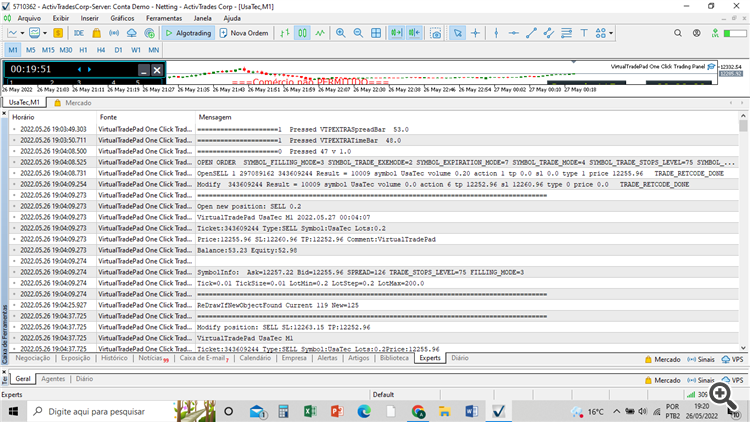Enable the crosshair cursor mode
The height and width of the screenshot is (422, 750).
point(475,33)
